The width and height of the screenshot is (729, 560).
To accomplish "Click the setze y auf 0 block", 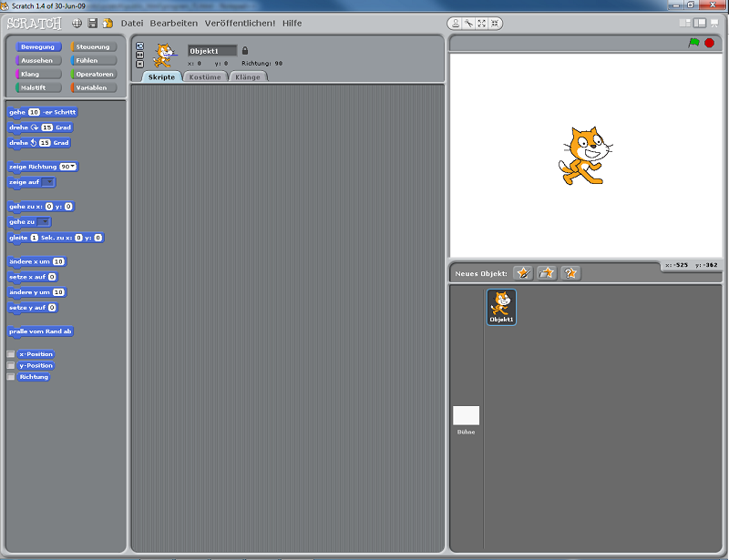I will [33, 308].
